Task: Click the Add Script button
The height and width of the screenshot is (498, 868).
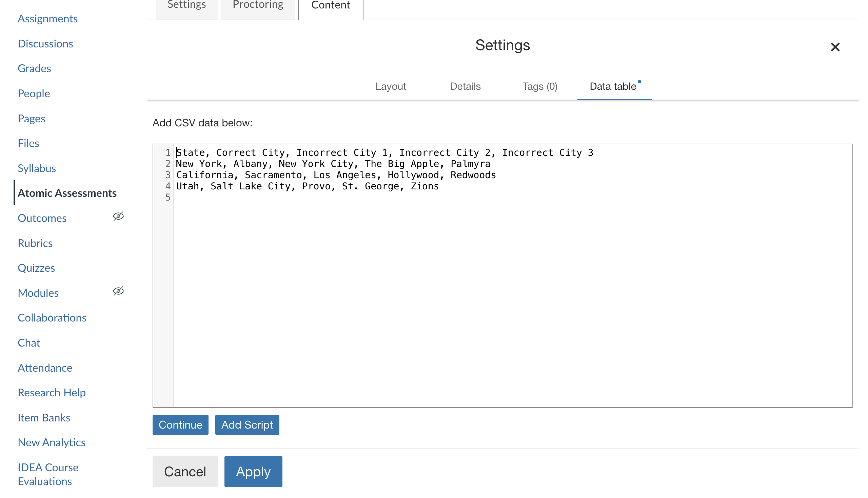Action: pos(247,424)
